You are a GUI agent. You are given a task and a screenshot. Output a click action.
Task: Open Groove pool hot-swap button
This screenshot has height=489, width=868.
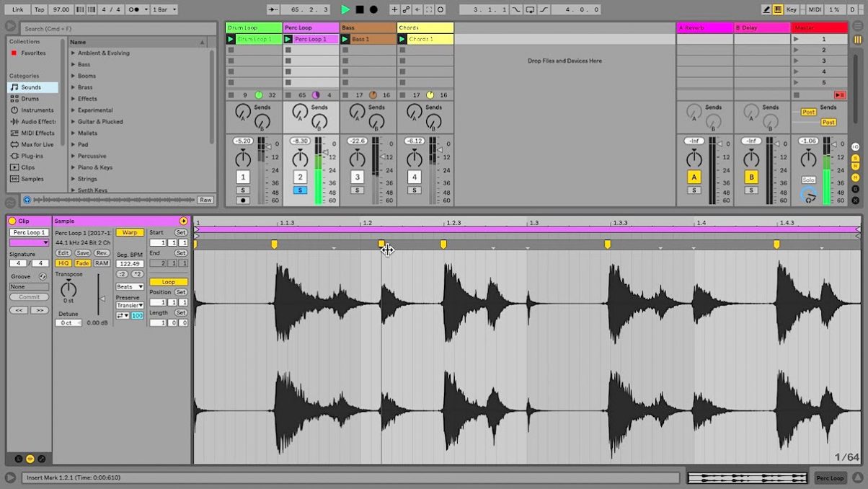[43, 276]
